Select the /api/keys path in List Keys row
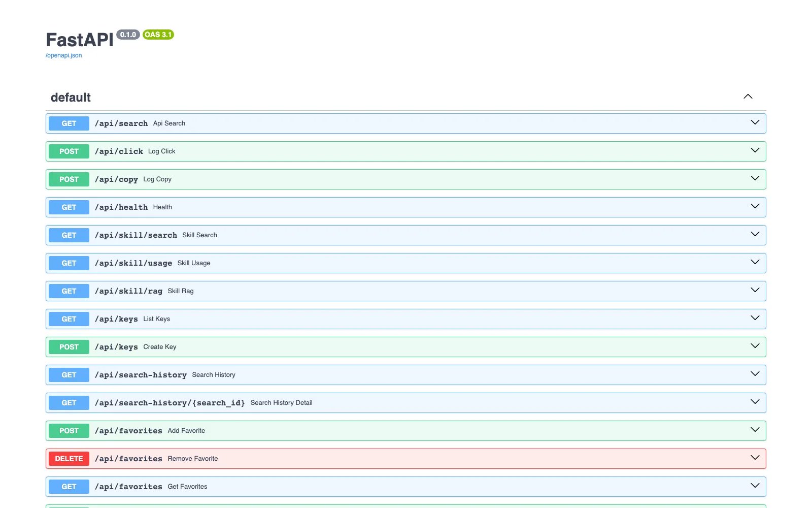The height and width of the screenshot is (508, 812). coord(116,319)
